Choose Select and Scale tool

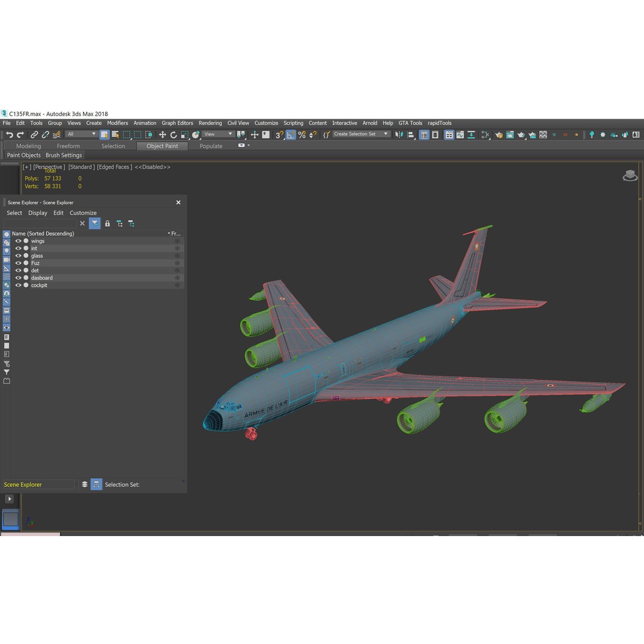(x=184, y=134)
